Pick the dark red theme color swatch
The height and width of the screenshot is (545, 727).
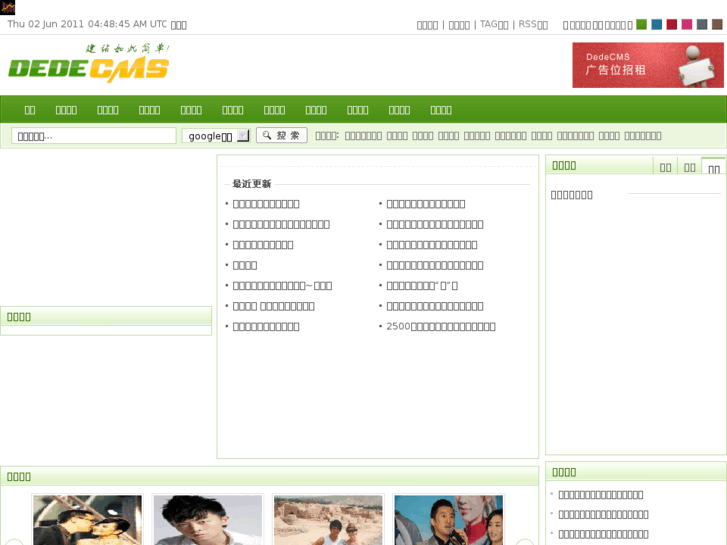[x=672, y=25]
